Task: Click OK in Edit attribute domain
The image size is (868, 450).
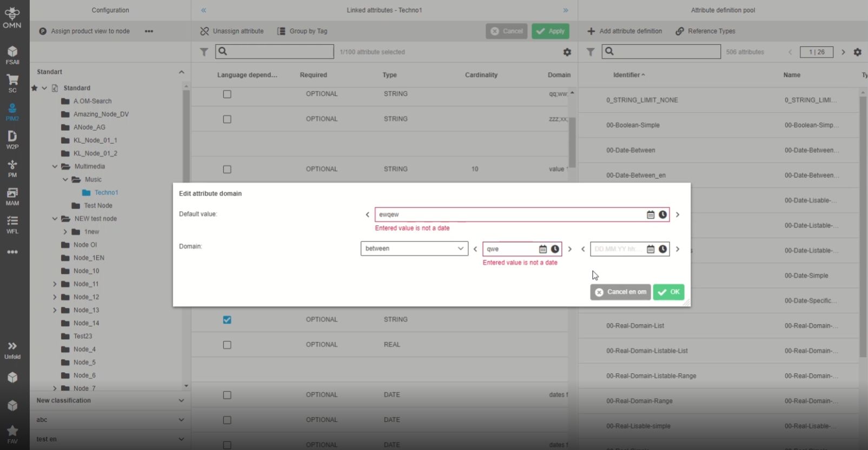Action: (668, 292)
